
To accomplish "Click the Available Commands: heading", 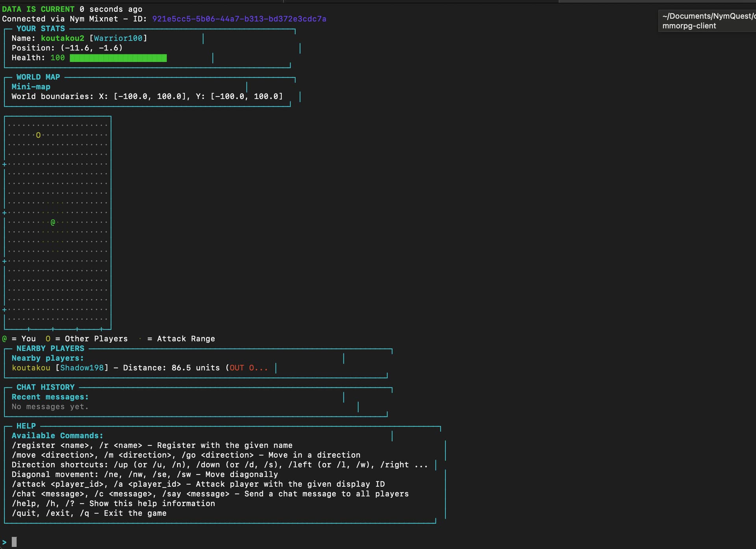I will 57,436.
